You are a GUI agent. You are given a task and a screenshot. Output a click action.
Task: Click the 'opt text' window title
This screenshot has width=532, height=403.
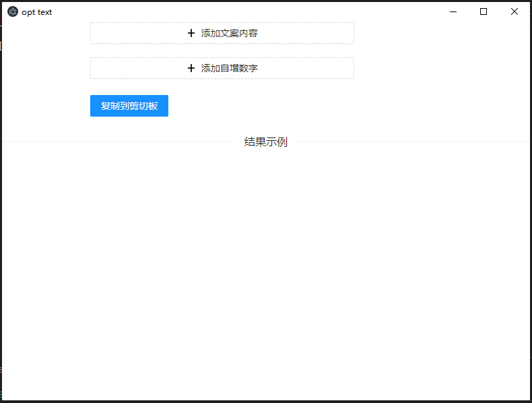click(x=36, y=12)
